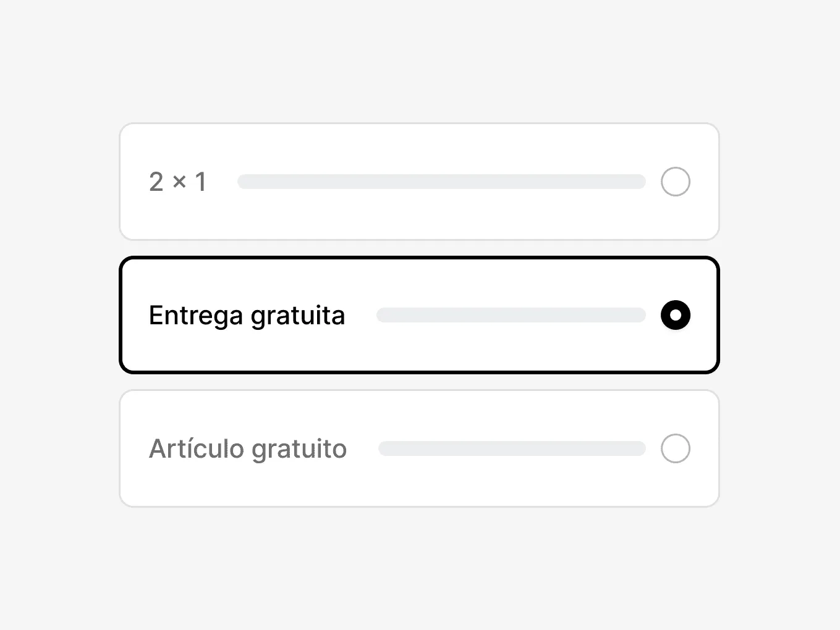The width and height of the screenshot is (840, 630).
Task: Click the word "gratuita" in the middle option
Action: (297, 316)
